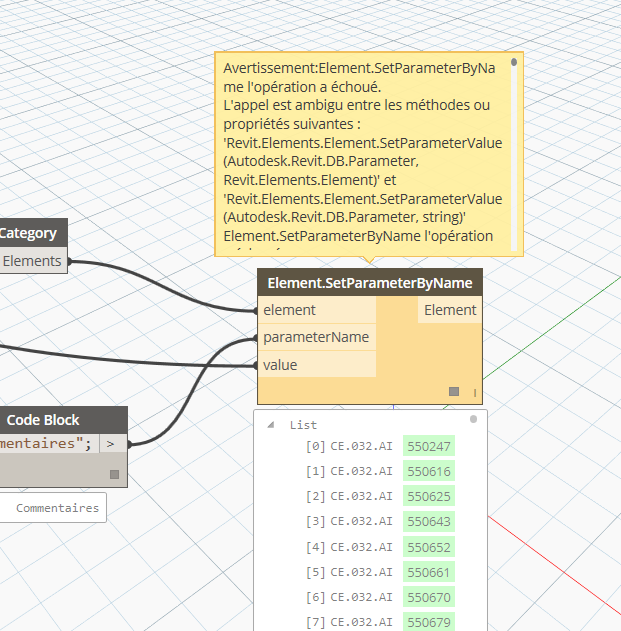Select the Element.SetParameterByName node title
Image resolution: width=621 pixels, height=631 pixels.
370,283
